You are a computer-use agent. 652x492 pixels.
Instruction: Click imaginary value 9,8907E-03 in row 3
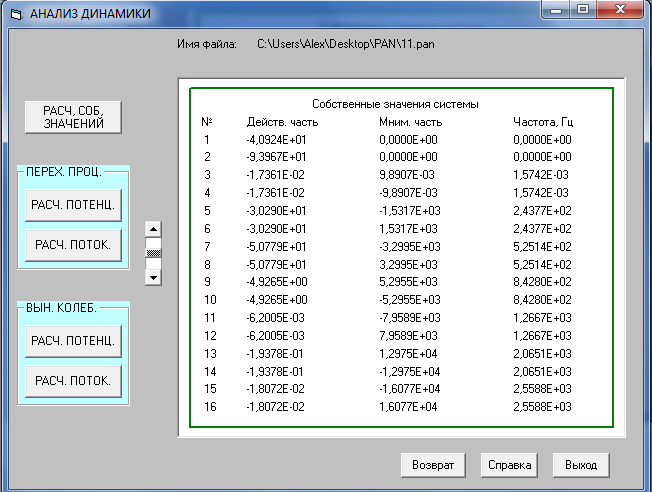(x=407, y=175)
